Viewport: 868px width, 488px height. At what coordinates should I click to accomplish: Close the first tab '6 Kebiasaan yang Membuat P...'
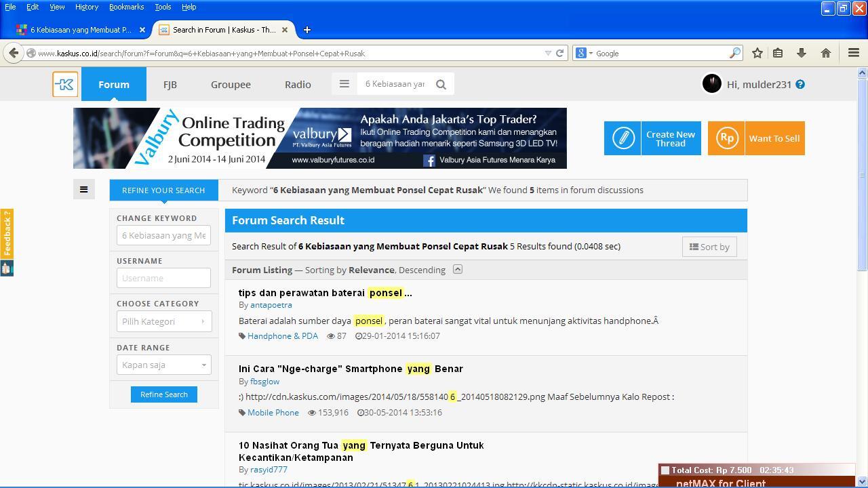(x=142, y=30)
